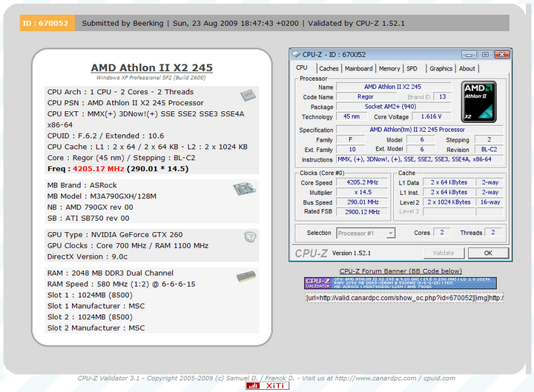Click the text RAM Speed : 580 MHz

coord(91,284)
